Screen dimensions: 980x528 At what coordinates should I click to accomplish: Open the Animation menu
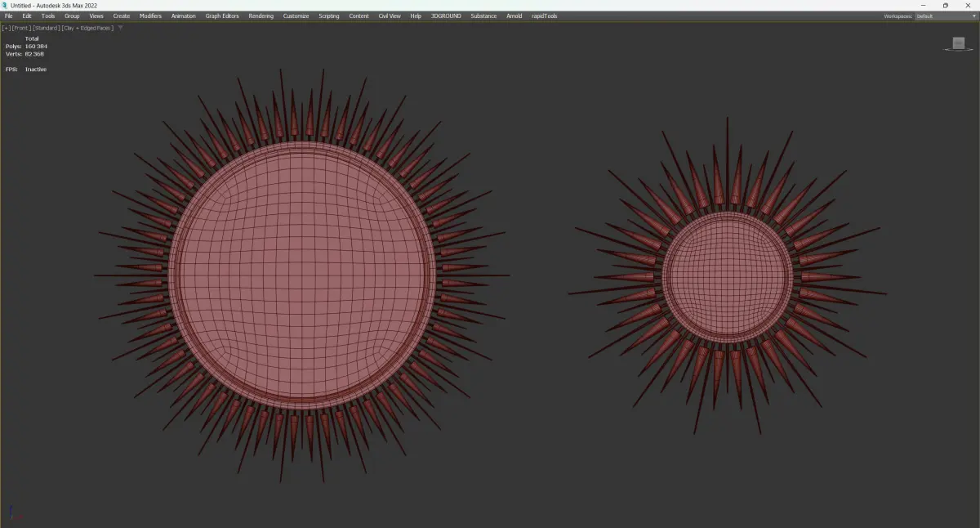tap(184, 16)
